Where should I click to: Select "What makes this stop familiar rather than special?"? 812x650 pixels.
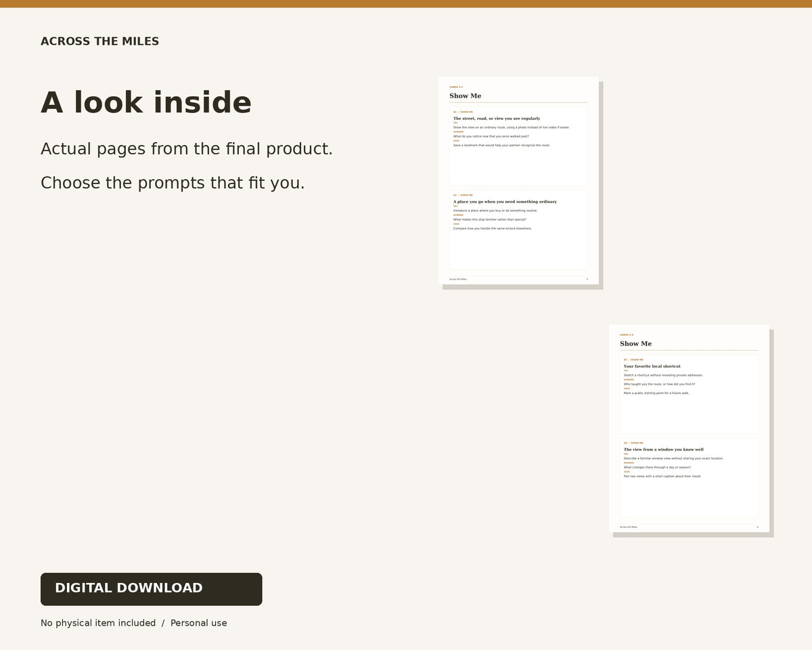[x=490, y=219]
